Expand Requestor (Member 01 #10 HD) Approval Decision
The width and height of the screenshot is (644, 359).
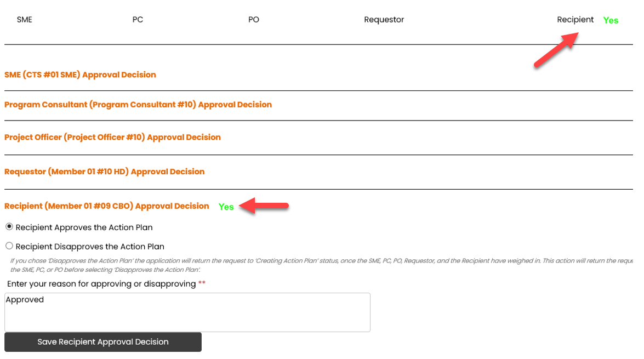[104, 172]
